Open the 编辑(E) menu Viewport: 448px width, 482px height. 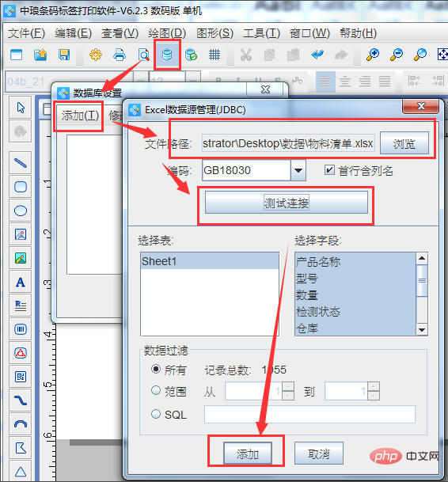pyautogui.click(x=73, y=33)
